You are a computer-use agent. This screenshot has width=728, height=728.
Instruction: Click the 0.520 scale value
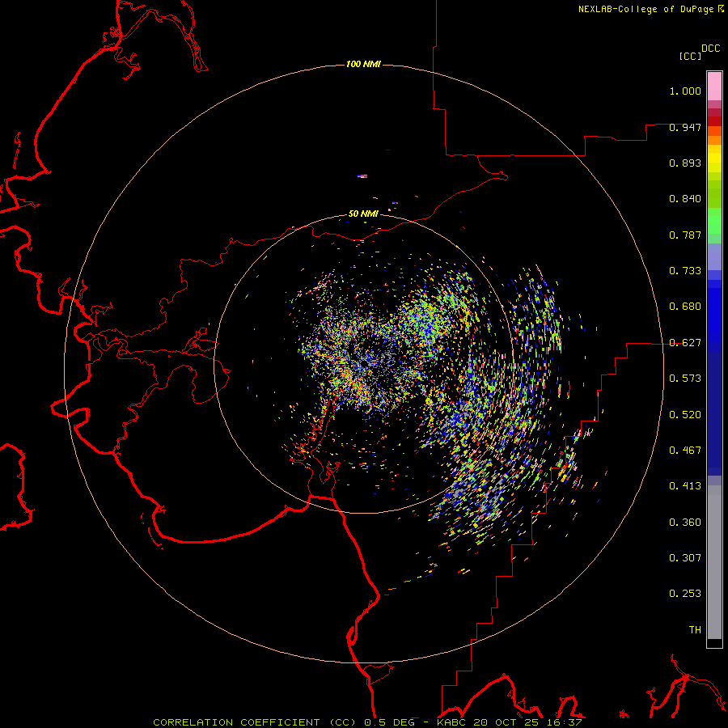(x=685, y=415)
